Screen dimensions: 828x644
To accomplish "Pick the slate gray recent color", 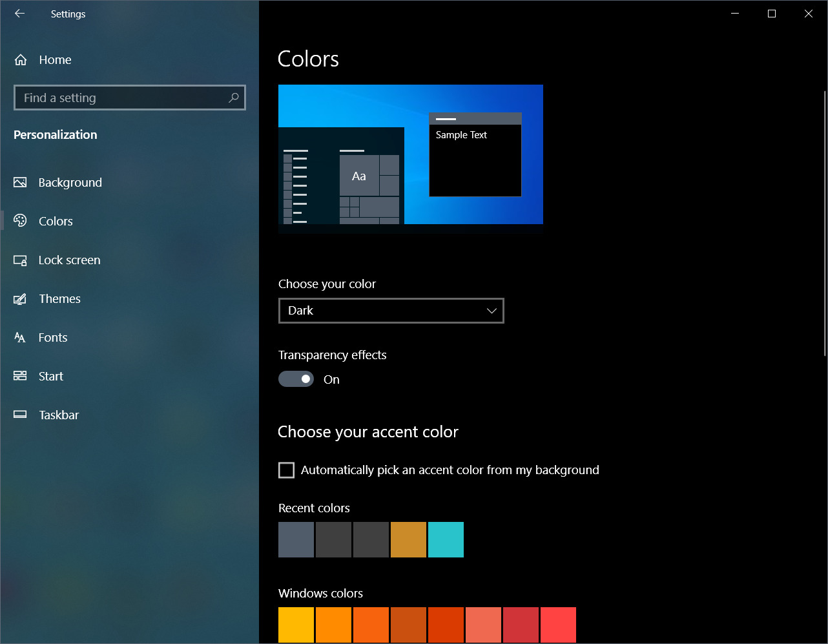I will coord(296,539).
